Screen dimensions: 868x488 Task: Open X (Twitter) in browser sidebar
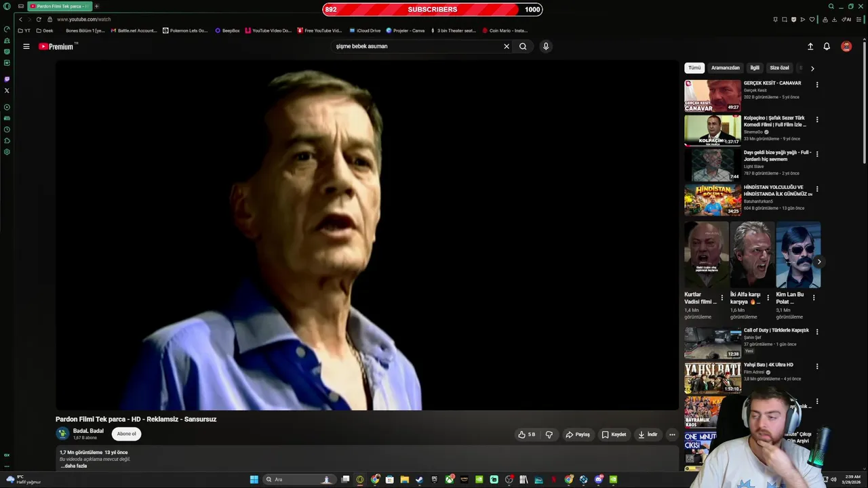7,90
